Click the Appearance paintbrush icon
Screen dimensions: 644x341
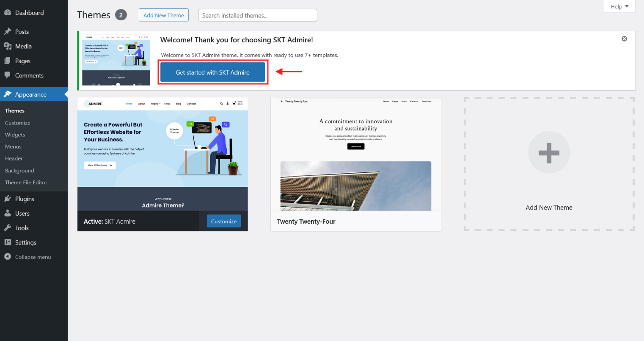tap(8, 94)
